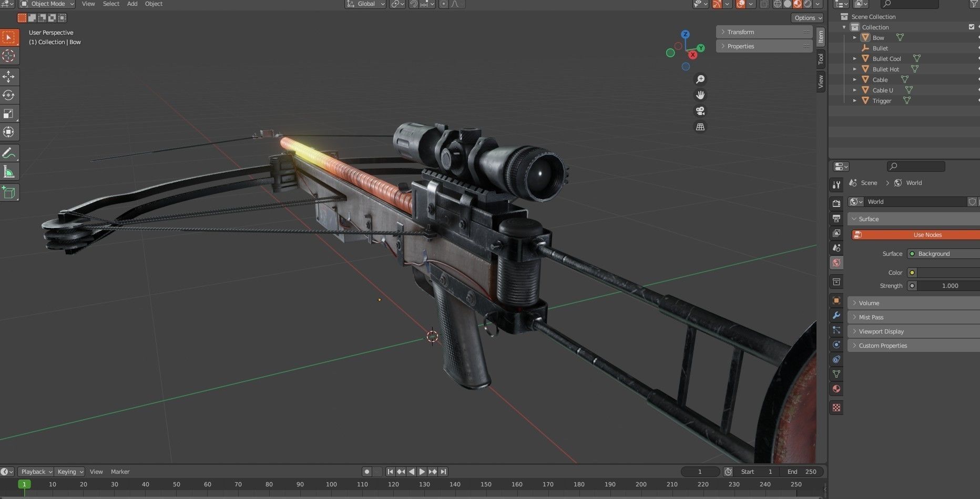Collapse the Surface panel
980x499 pixels.
click(914, 219)
